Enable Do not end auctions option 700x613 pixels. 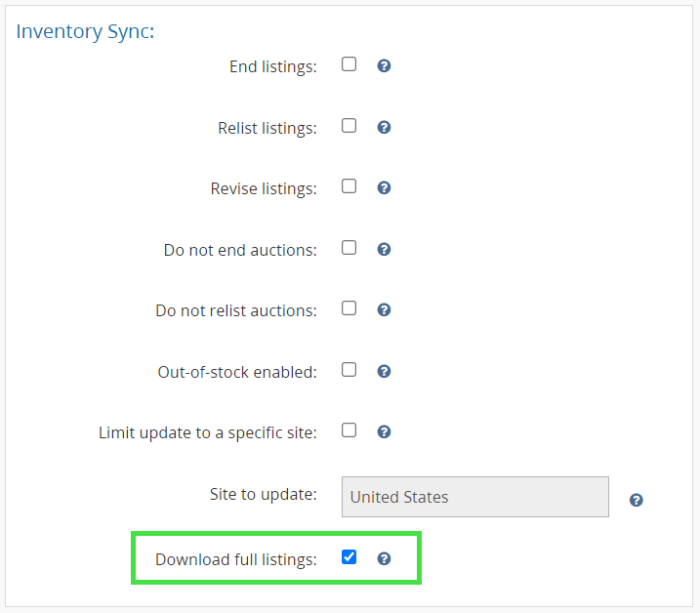(x=349, y=248)
